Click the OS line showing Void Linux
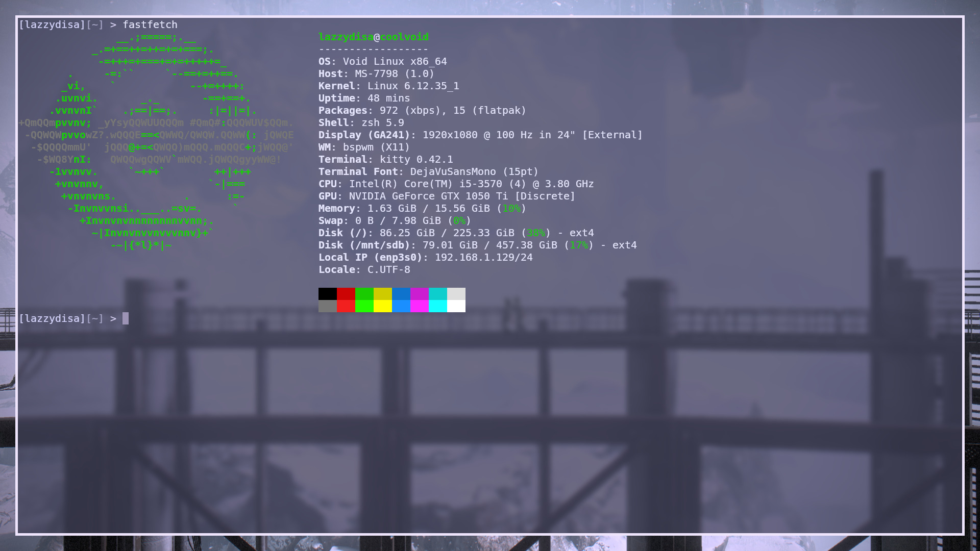The width and height of the screenshot is (980, 551). tap(382, 62)
